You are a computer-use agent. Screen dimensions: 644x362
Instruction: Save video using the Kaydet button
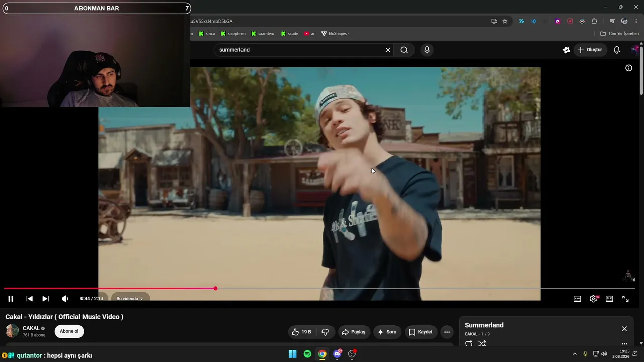coord(421,332)
